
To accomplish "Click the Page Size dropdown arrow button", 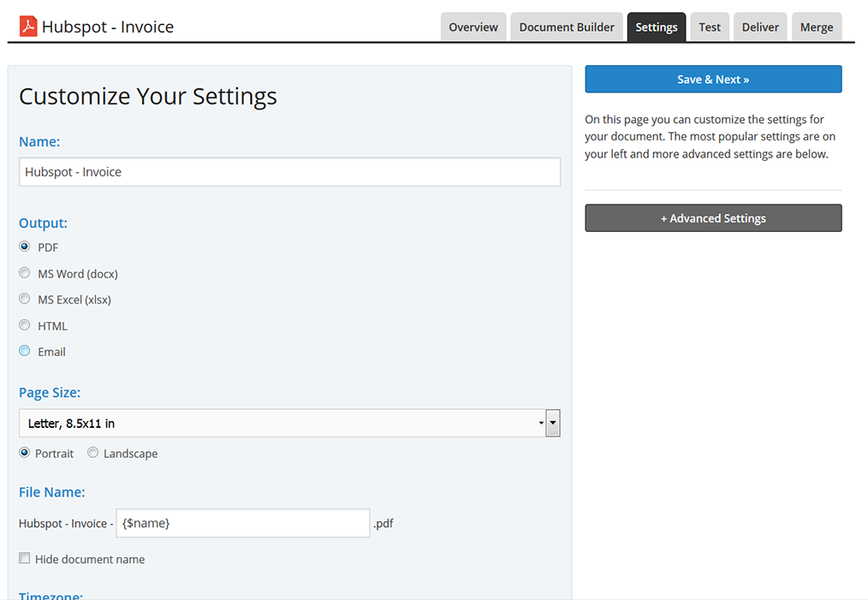I will pyautogui.click(x=553, y=423).
